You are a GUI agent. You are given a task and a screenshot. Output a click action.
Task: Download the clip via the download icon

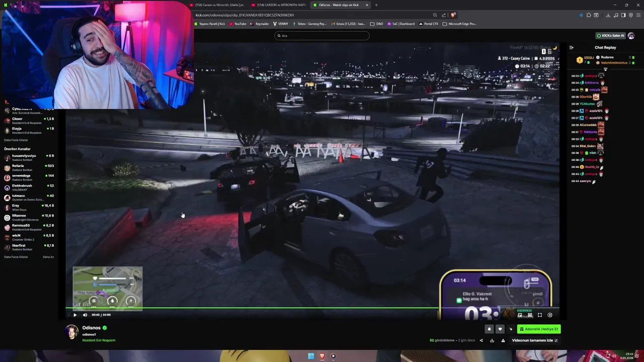click(x=492, y=340)
